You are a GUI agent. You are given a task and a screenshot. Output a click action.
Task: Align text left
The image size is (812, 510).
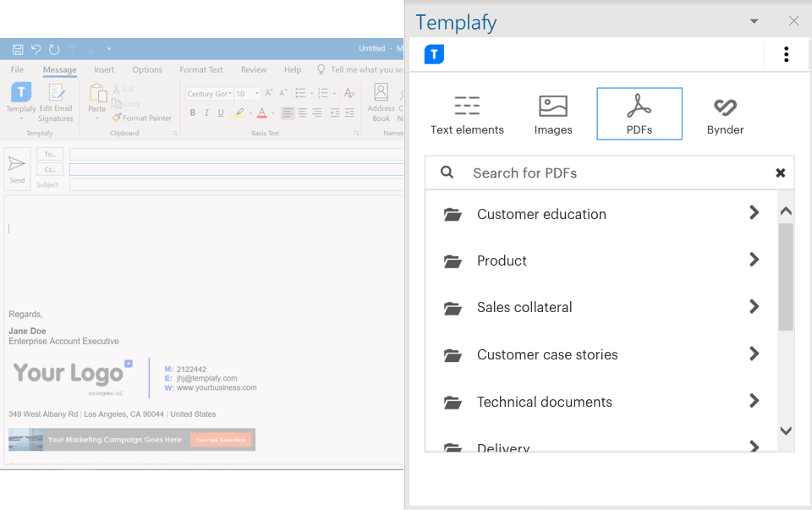click(x=288, y=112)
